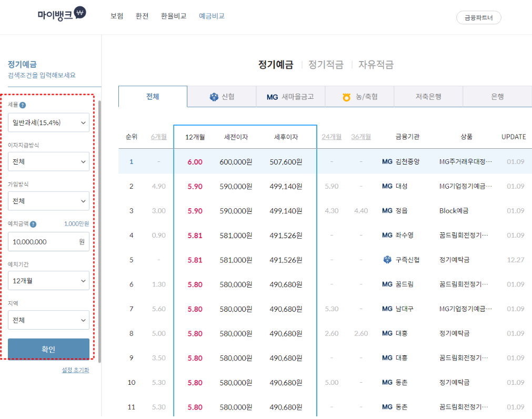Select the 정기적금 product heading
Viewport: 532px width, 419px height.
pyautogui.click(x=326, y=65)
